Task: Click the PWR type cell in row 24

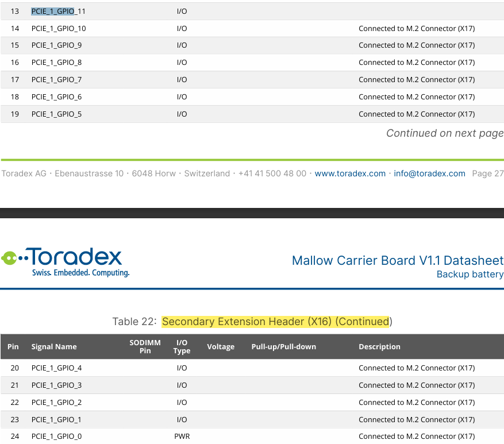Action: point(182,437)
